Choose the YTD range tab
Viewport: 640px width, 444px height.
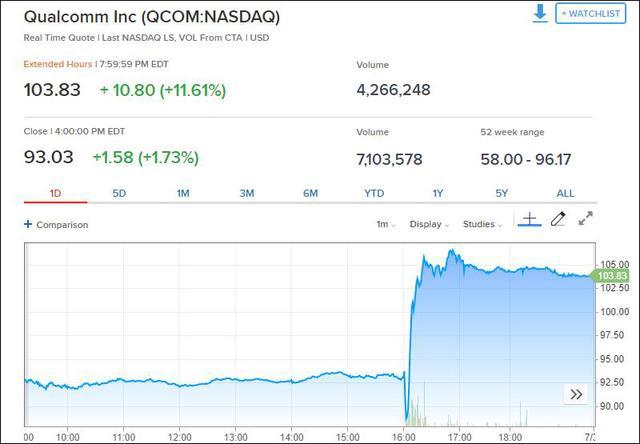pos(374,193)
